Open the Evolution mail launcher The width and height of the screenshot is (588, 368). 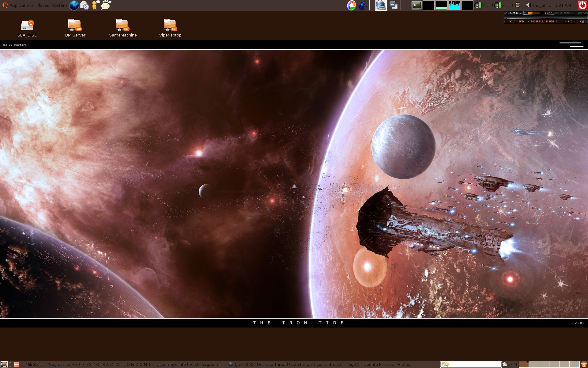pos(85,5)
